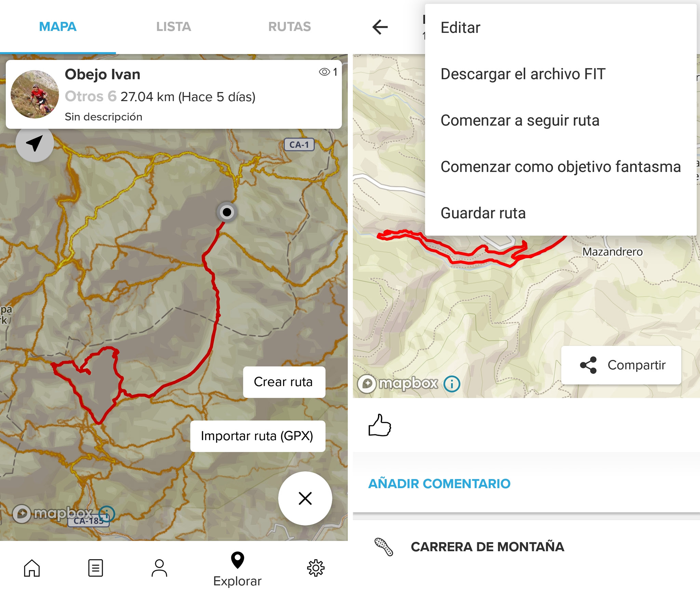Go back with the left arrow

click(380, 27)
